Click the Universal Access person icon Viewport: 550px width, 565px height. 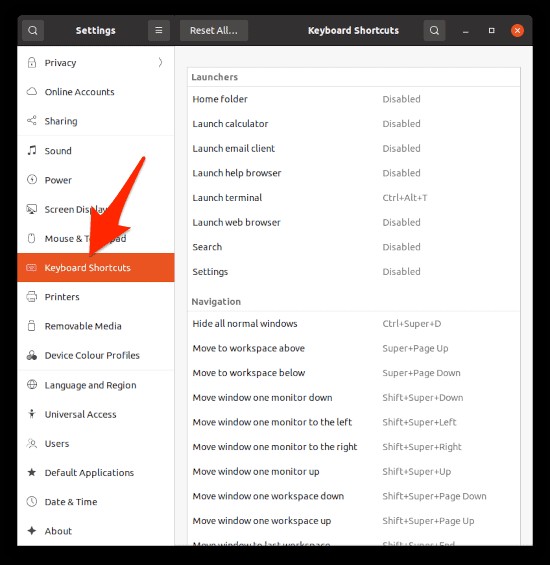coord(32,414)
